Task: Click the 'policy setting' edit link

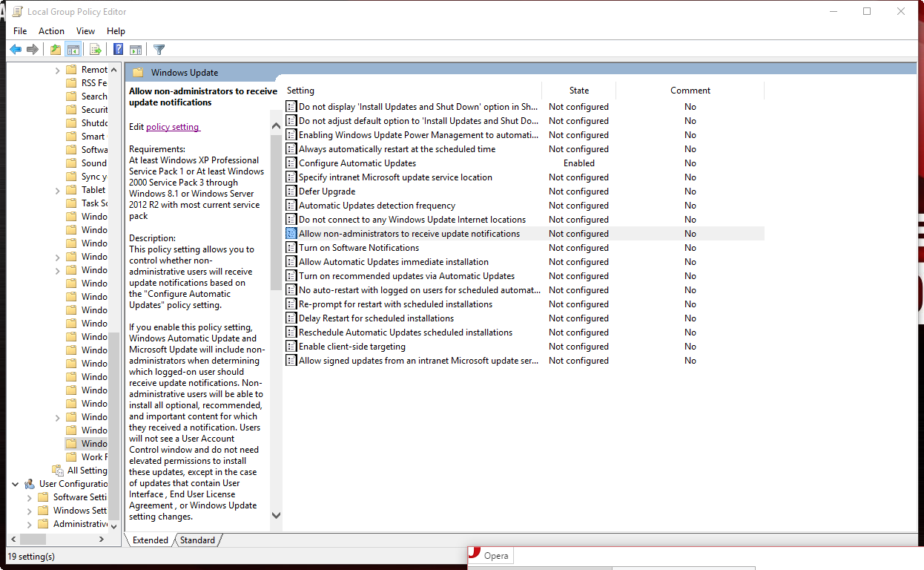Action: point(173,127)
